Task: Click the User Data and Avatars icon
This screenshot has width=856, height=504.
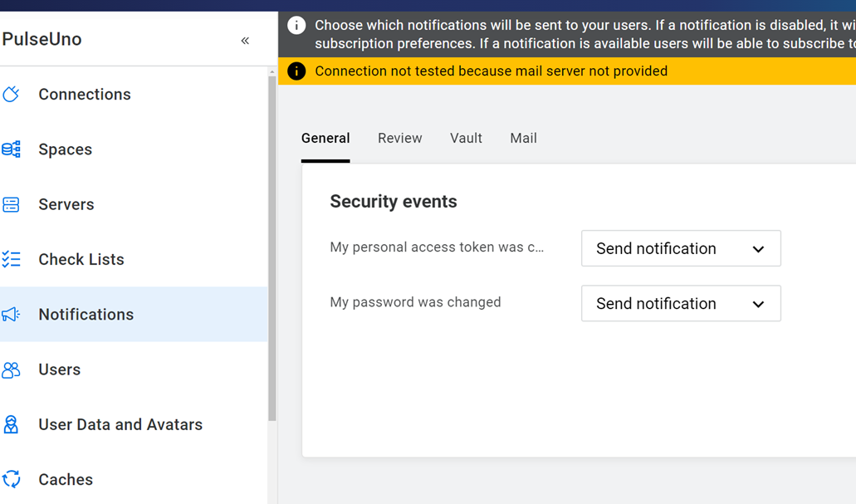Action: pos(11,424)
